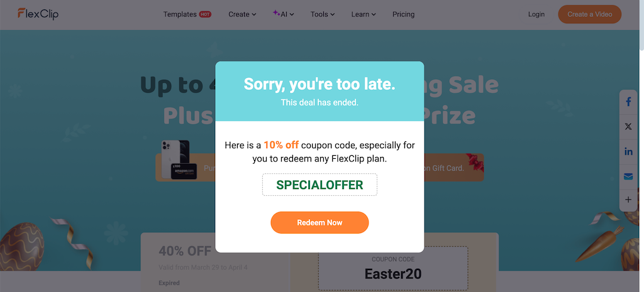Click the Create a Video button
Image resolution: width=644 pixels, height=292 pixels.
point(590,14)
